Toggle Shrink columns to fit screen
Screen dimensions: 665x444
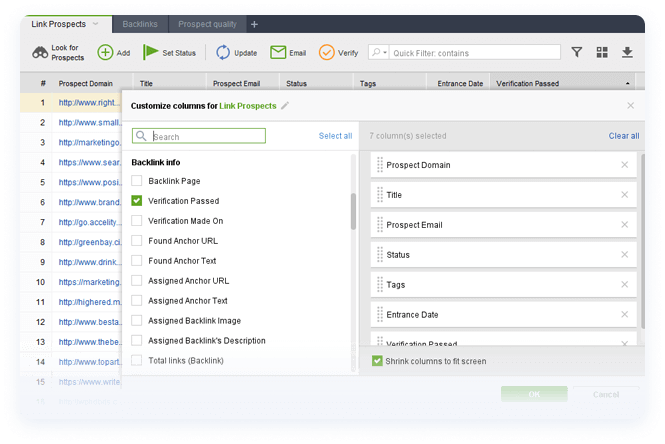377,361
